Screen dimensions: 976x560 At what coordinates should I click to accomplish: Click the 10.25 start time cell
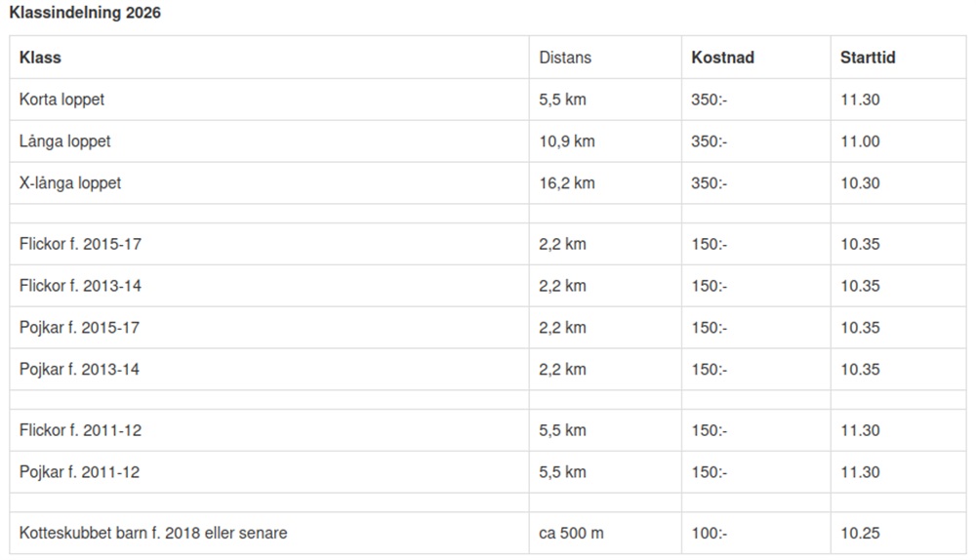pos(860,533)
